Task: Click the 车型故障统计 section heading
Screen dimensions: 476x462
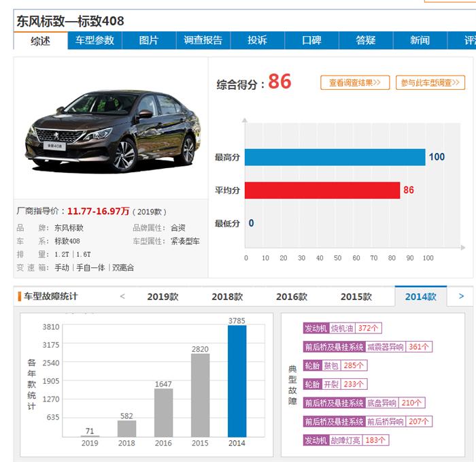Action: 51,296
